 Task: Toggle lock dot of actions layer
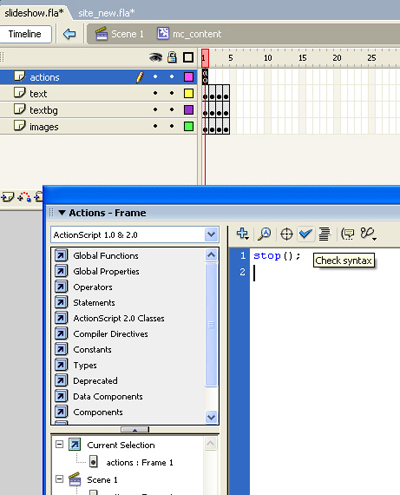[x=172, y=77]
